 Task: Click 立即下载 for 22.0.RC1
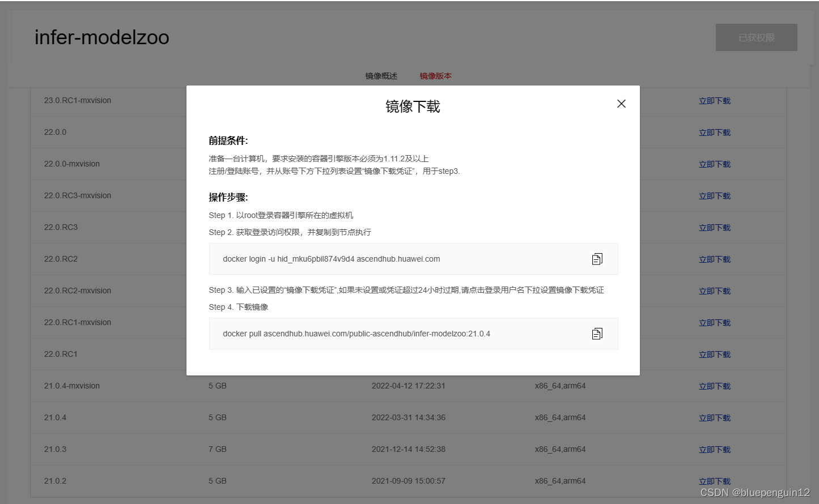pos(714,354)
